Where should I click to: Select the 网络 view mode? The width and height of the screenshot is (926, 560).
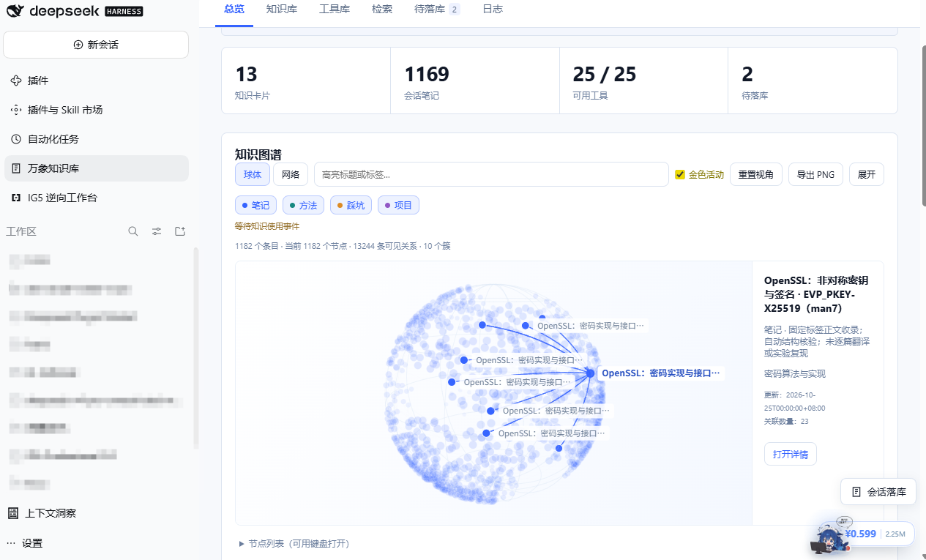coord(291,174)
